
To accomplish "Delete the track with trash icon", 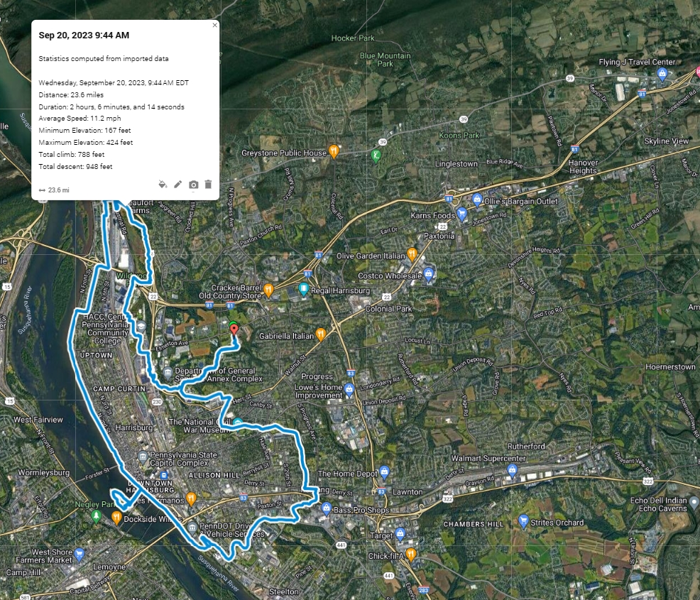I will [x=208, y=185].
